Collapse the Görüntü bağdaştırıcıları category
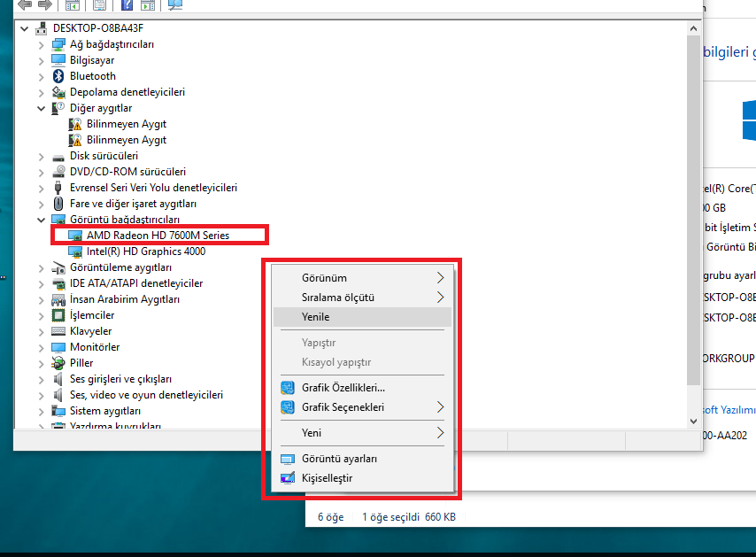The image size is (756, 557). [41, 220]
